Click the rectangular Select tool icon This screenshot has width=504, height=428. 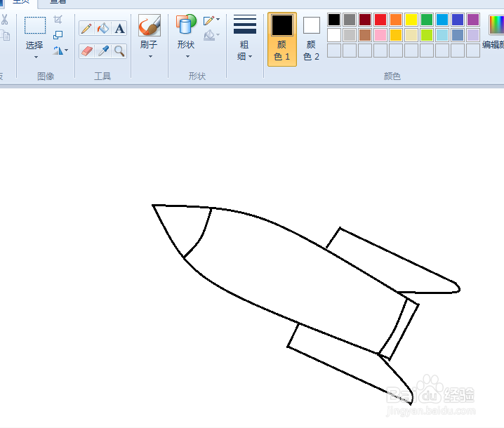point(35,25)
